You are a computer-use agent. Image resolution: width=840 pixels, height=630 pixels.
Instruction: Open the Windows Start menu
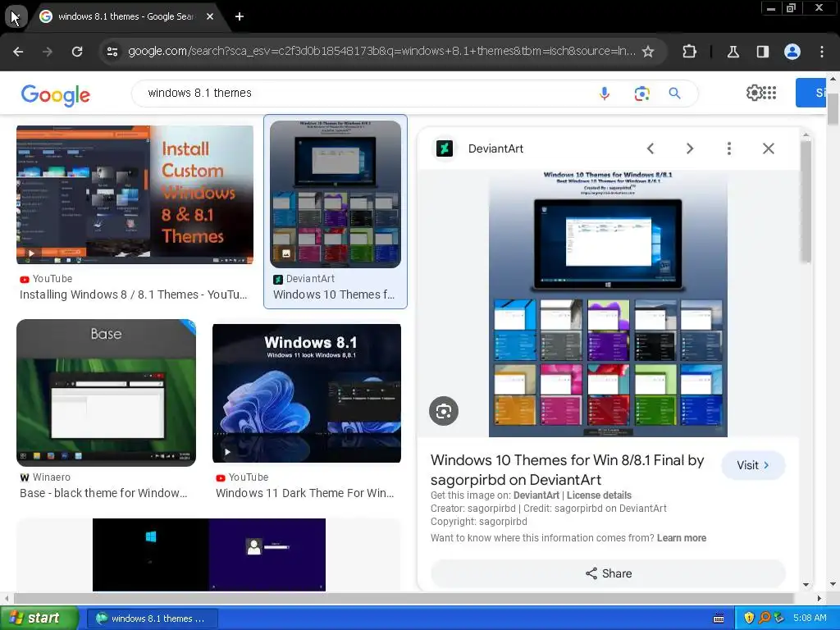click(x=39, y=618)
